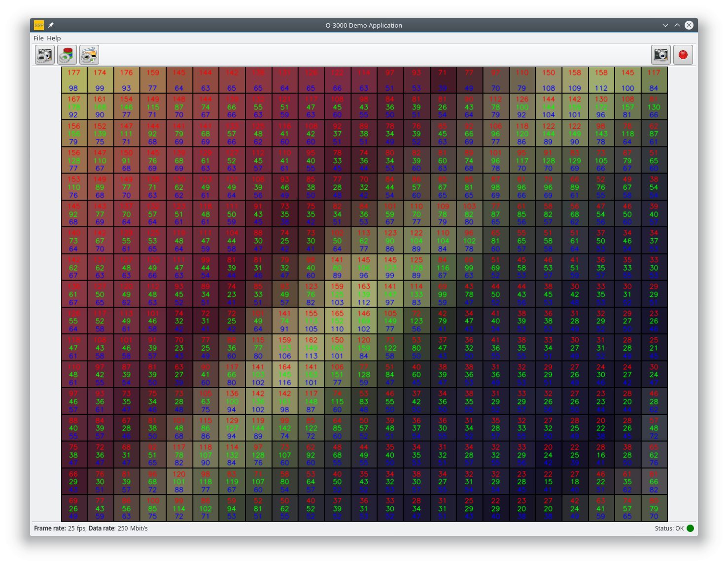Image resolution: width=728 pixels, height=566 pixels.
Task: Open camera settings with the gear-camera icon
Action: (x=45, y=55)
